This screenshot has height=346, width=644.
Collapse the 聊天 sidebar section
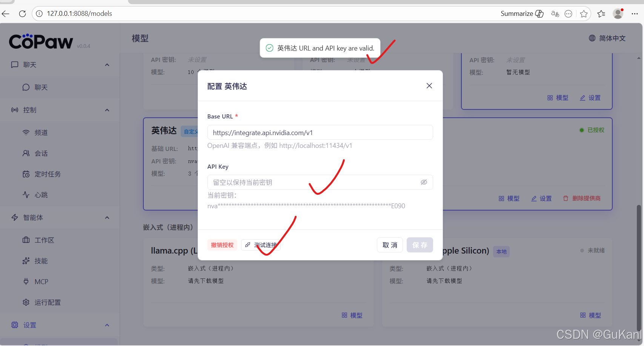(107, 65)
